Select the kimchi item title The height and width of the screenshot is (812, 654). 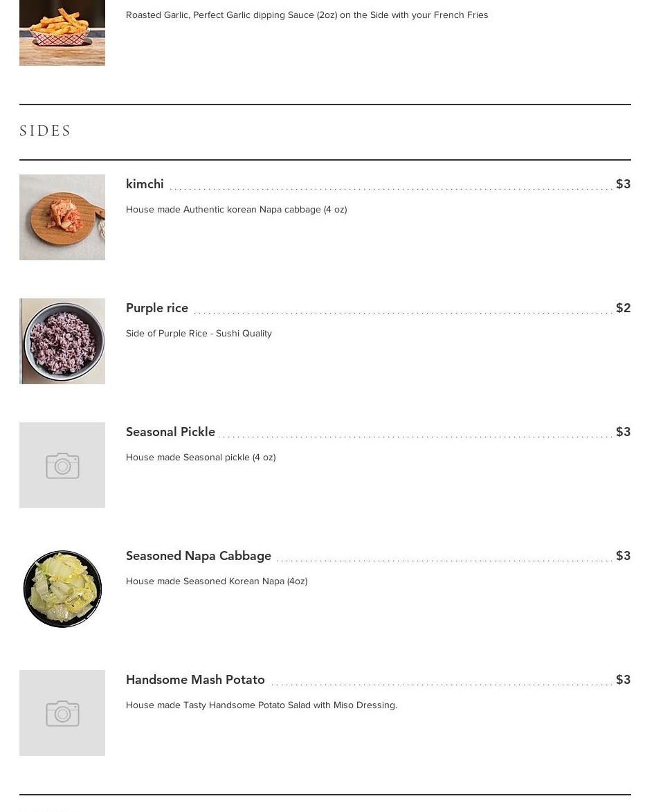(145, 184)
